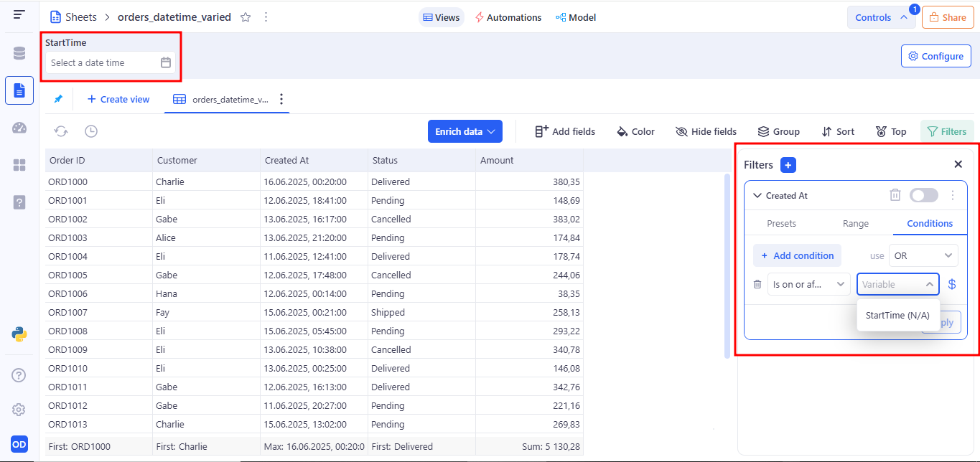Expand the Enrich data dropdown button

465,131
